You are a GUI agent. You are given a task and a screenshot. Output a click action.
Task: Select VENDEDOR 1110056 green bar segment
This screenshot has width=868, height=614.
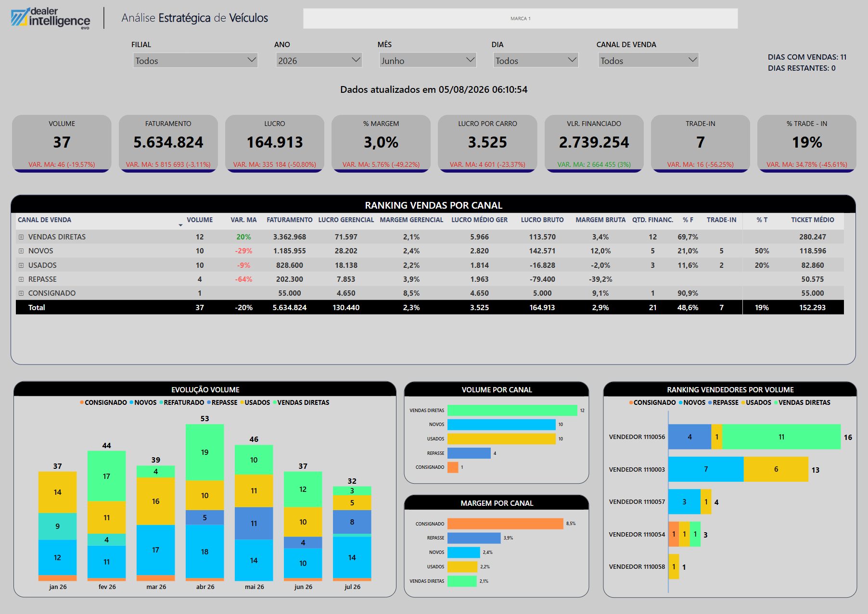[x=781, y=437]
